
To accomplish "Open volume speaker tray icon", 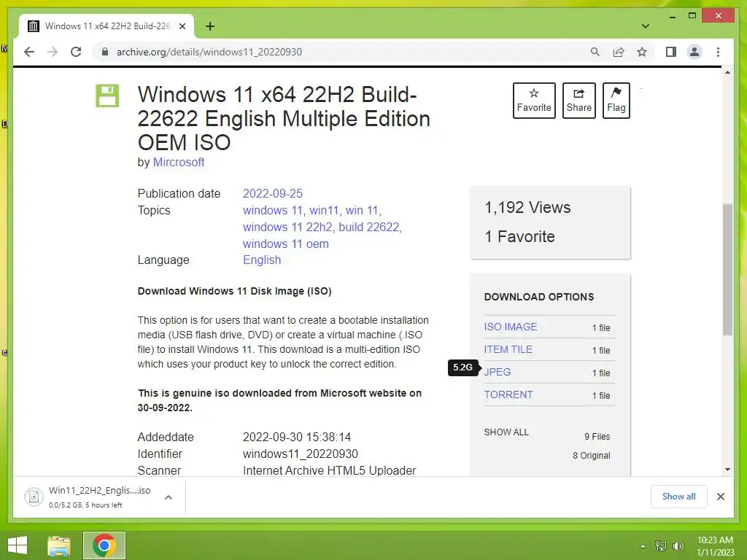I will [678, 546].
